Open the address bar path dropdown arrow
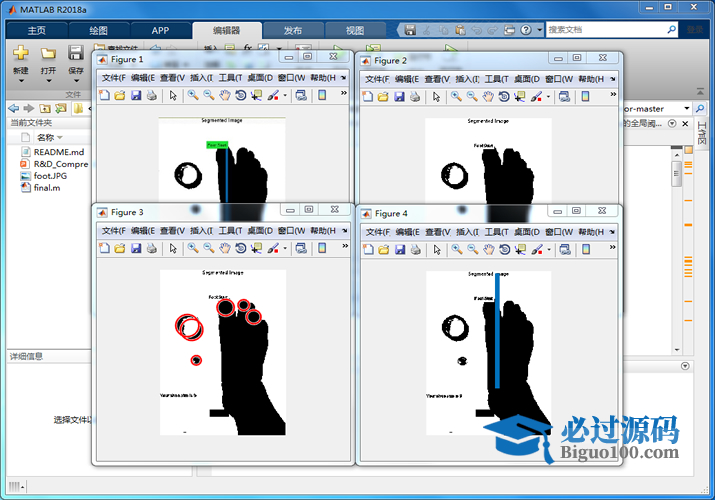Image resolution: width=715 pixels, height=500 pixels. click(x=687, y=108)
